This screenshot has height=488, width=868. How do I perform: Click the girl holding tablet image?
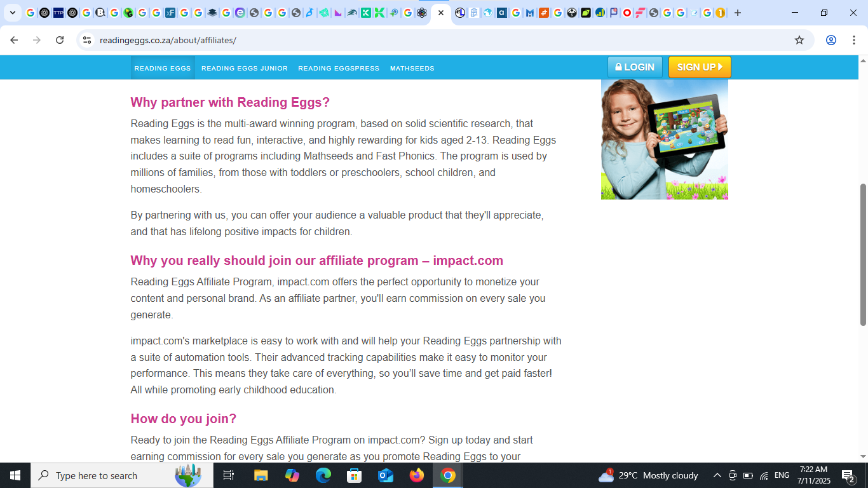[665, 139]
